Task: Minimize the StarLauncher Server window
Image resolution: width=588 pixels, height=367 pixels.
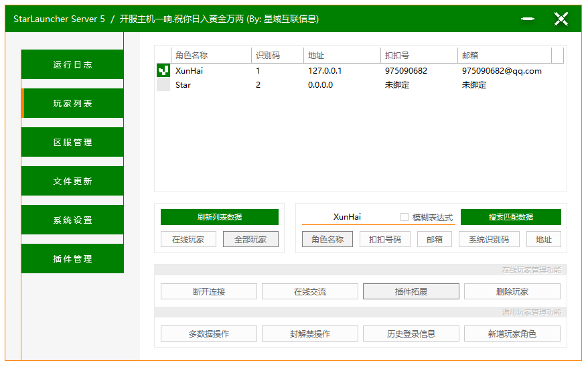Action: coord(528,19)
